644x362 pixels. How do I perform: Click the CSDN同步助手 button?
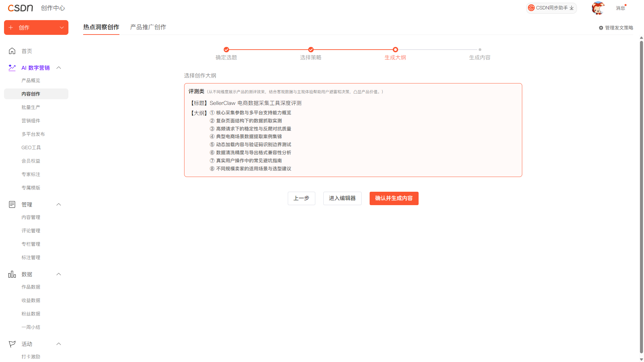(551, 8)
